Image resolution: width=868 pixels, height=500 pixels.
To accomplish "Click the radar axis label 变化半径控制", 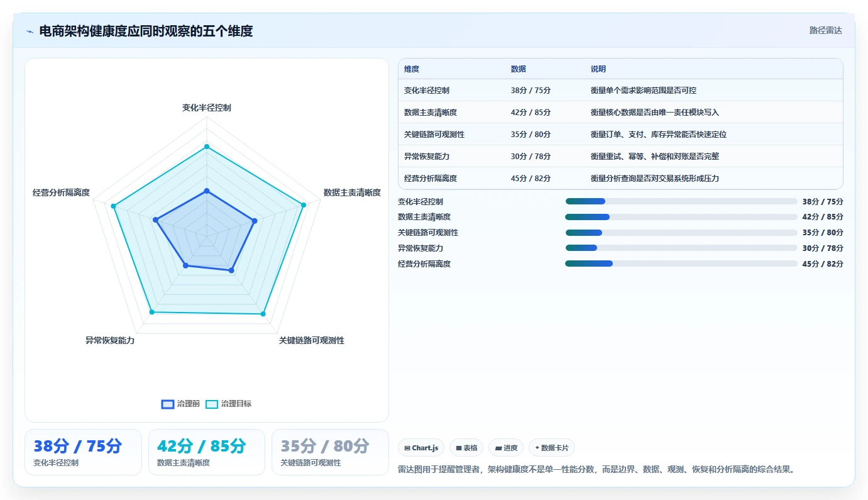I will coord(207,108).
